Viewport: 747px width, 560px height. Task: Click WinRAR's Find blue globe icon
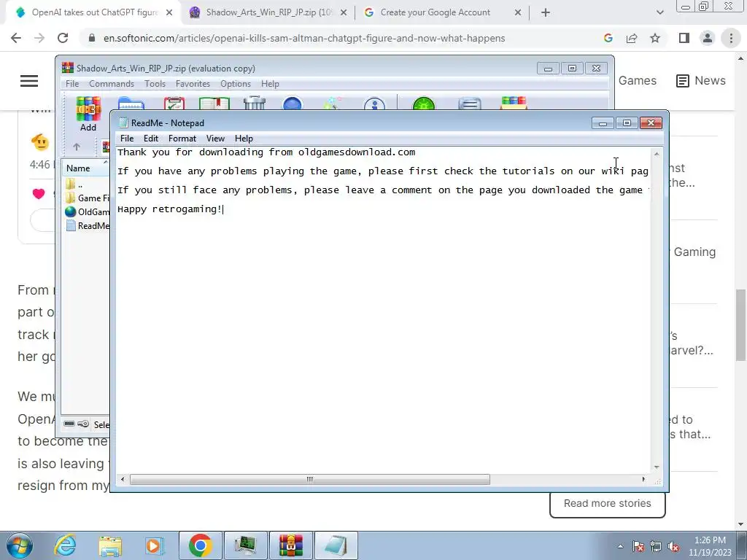click(x=293, y=103)
